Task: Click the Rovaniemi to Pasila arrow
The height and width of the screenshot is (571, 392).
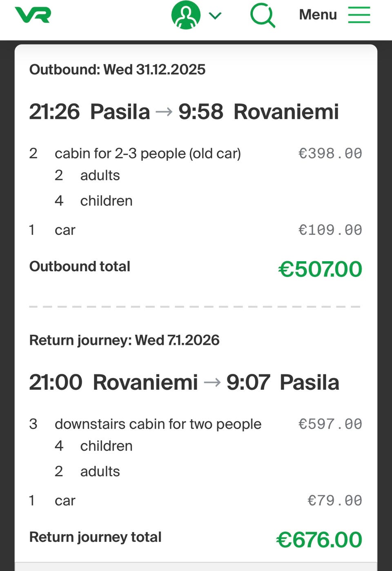Action: 212,382
